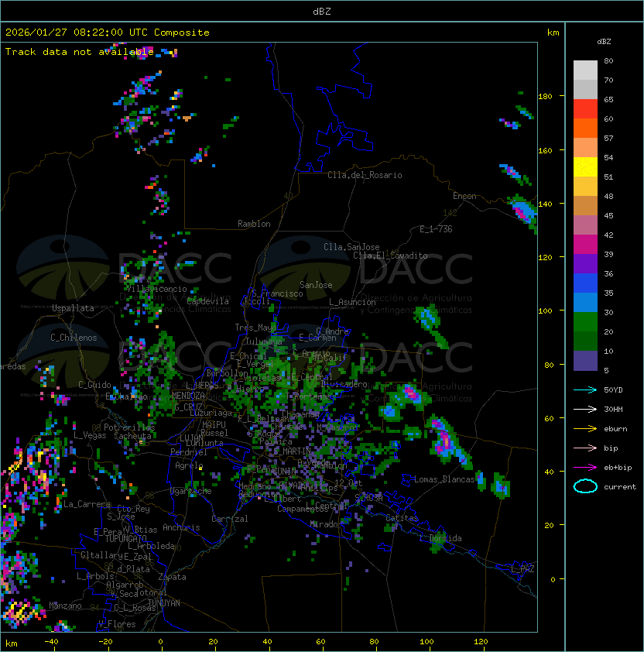Screen dimensions: 644x652
Task: Click the Clla.del_Rosario map label
Action: 365,175
